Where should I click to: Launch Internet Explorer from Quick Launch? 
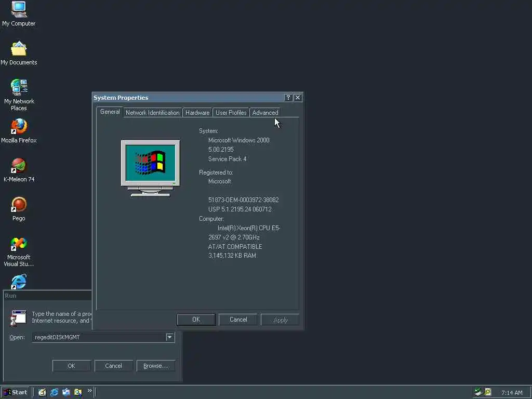[54, 392]
